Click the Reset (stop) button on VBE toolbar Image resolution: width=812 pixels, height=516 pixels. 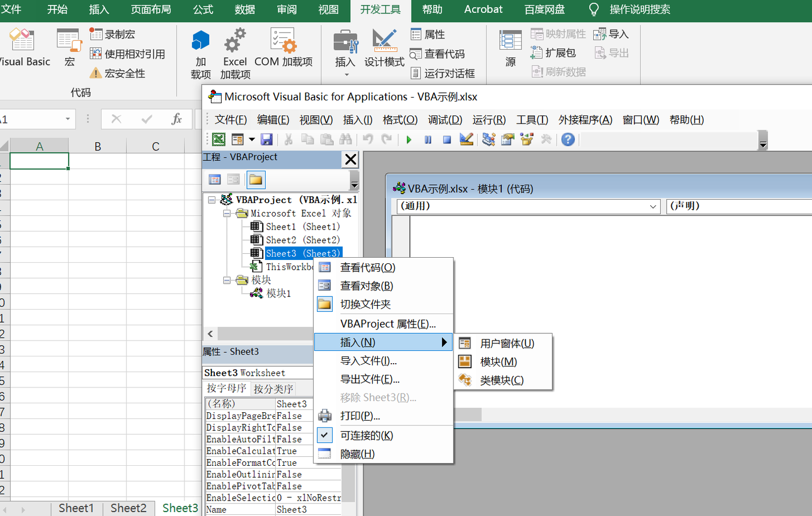pos(447,139)
